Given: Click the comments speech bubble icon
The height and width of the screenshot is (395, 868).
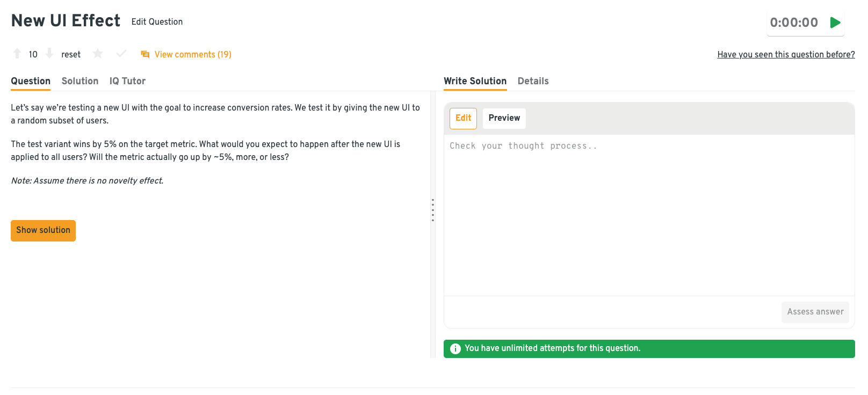Looking at the screenshot, I should [x=145, y=54].
